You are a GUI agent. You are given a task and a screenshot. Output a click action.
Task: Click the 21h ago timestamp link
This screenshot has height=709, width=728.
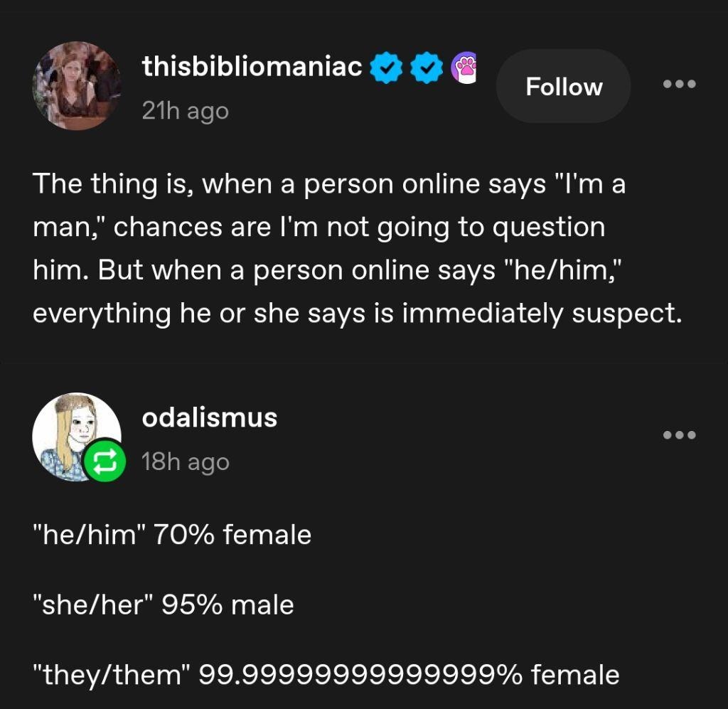click(x=186, y=111)
